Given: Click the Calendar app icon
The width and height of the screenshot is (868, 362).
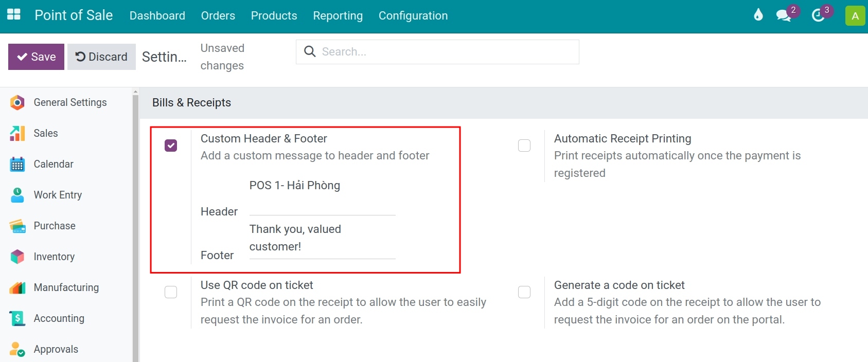Looking at the screenshot, I should point(17,164).
